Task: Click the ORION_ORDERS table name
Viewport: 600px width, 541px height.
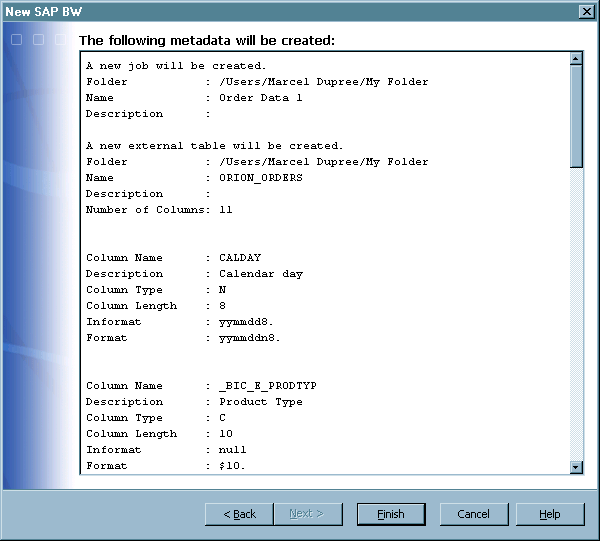Action: point(260,178)
